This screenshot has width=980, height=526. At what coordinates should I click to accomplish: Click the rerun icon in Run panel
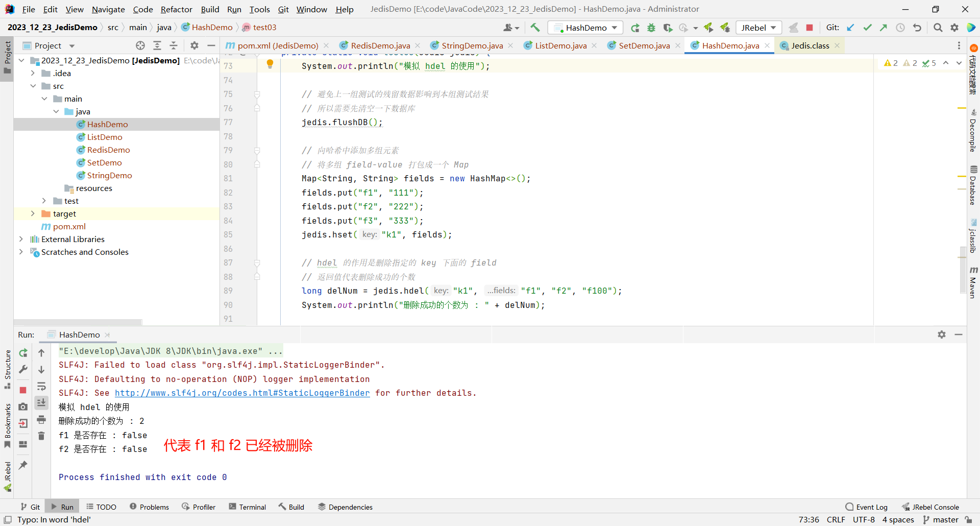23,353
